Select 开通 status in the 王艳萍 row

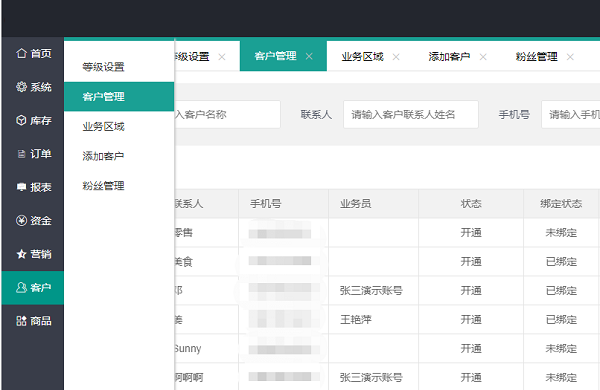point(471,320)
